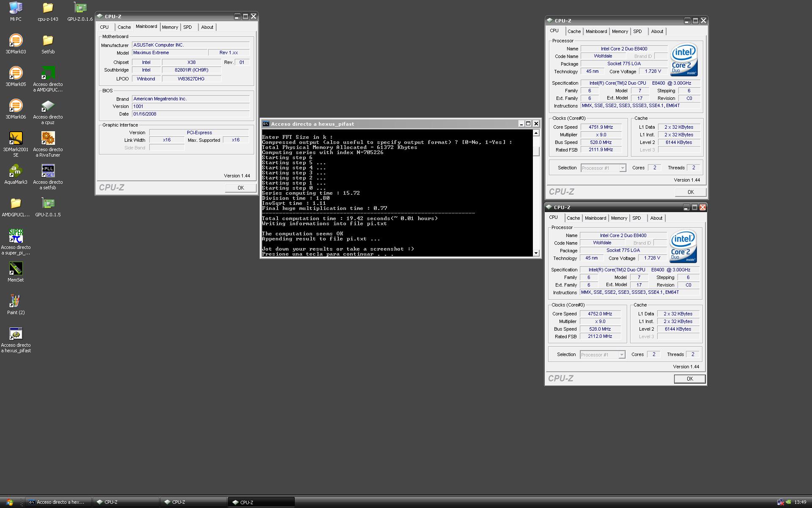Click the ASUSTeK Computer INC. manufacturer field
This screenshot has height=508, width=812.
[x=191, y=45]
